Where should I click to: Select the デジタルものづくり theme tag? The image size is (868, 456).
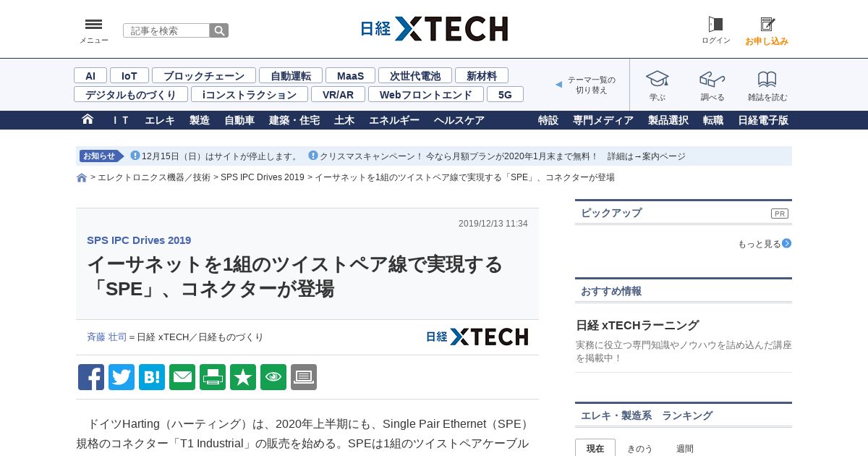[131, 94]
